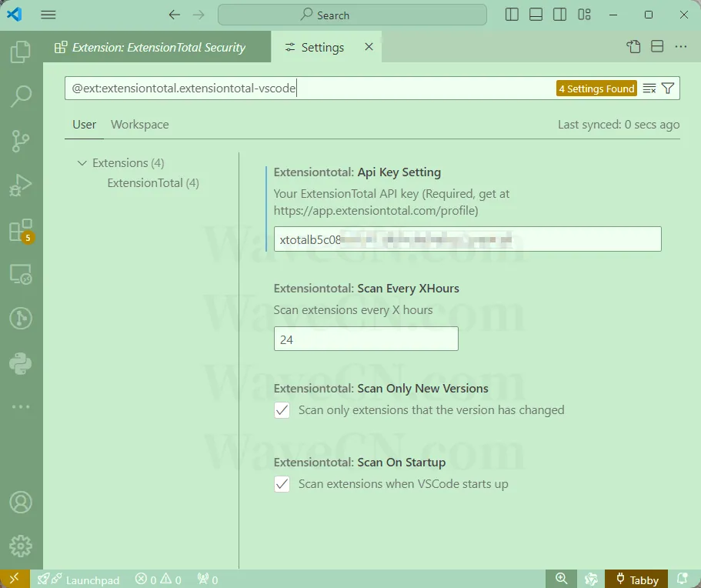The width and height of the screenshot is (701, 588).
Task: Open Settings JSON file icon
Action: click(x=633, y=46)
